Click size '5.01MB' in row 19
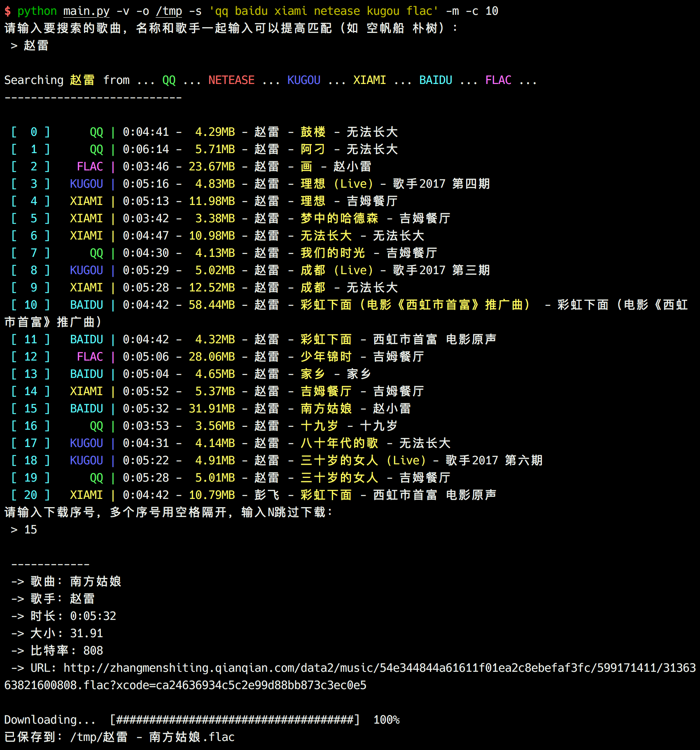 point(215,477)
